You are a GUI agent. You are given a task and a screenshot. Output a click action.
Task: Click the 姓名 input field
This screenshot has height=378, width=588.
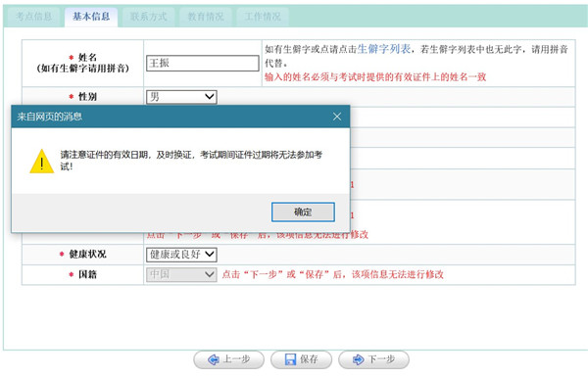(203, 63)
